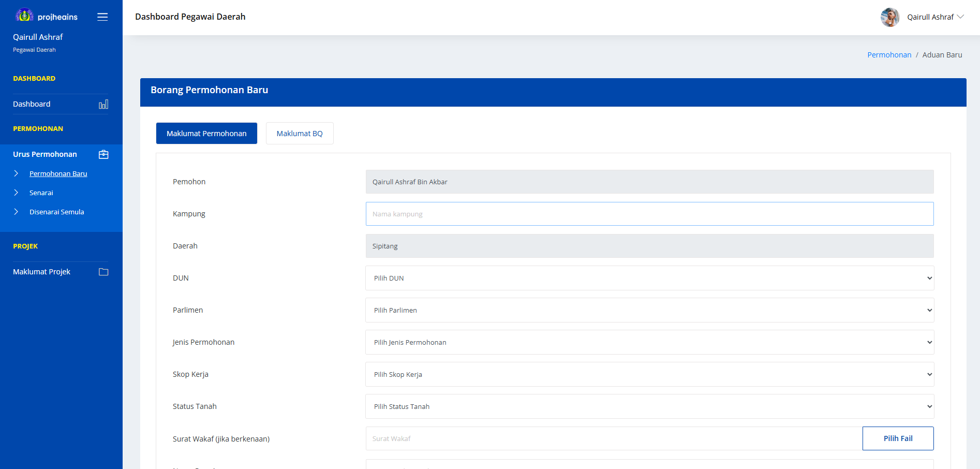Expand the Pilih Jenis Permohonan dropdown
Screen dimensions: 980x469
coord(649,342)
